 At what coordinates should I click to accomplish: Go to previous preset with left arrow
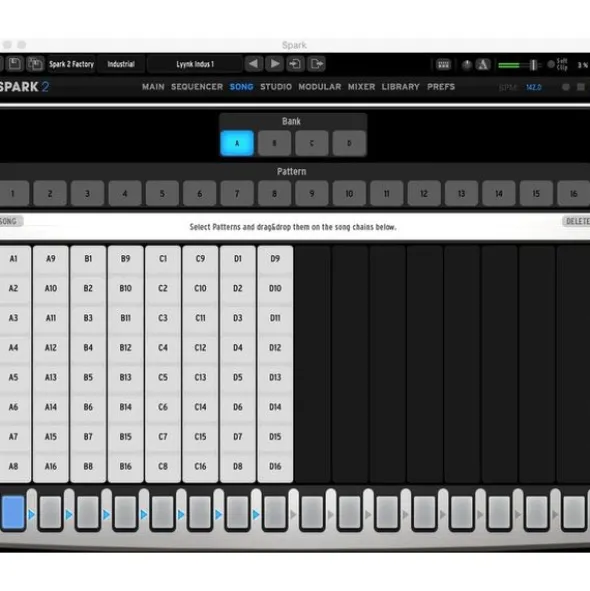pyautogui.click(x=254, y=64)
